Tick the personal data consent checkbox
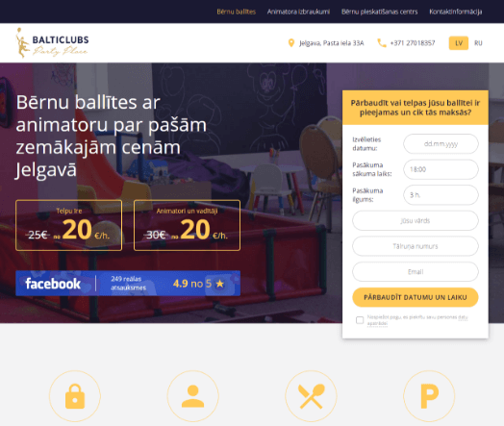Viewport: 504px width, 426px height. pyautogui.click(x=360, y=320)
